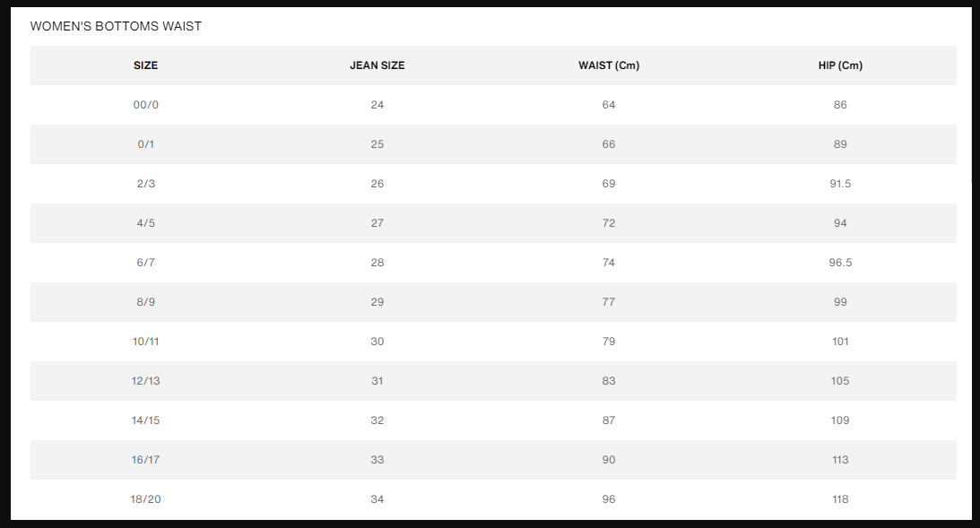
Task: Click waist value 96
Action: pos(609,498)
